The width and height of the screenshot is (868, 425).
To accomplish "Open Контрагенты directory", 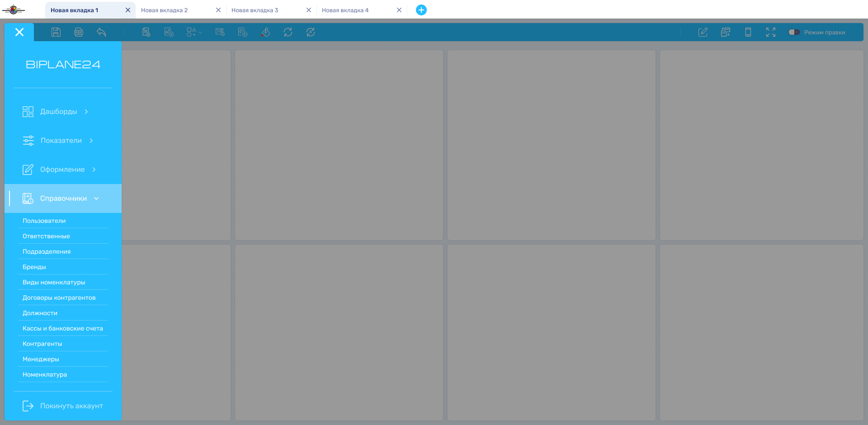I will pyautogui.click(x=63, y=344).
